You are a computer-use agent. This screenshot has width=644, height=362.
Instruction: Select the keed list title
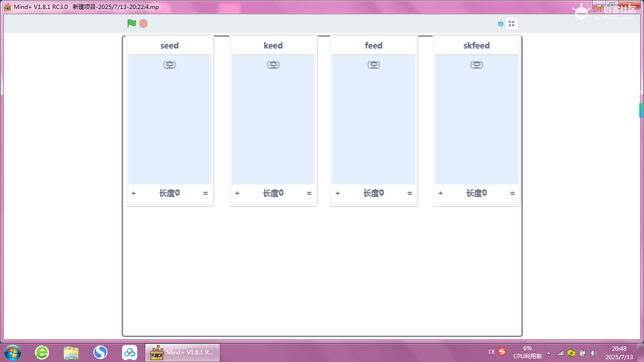tap(273, 46)
